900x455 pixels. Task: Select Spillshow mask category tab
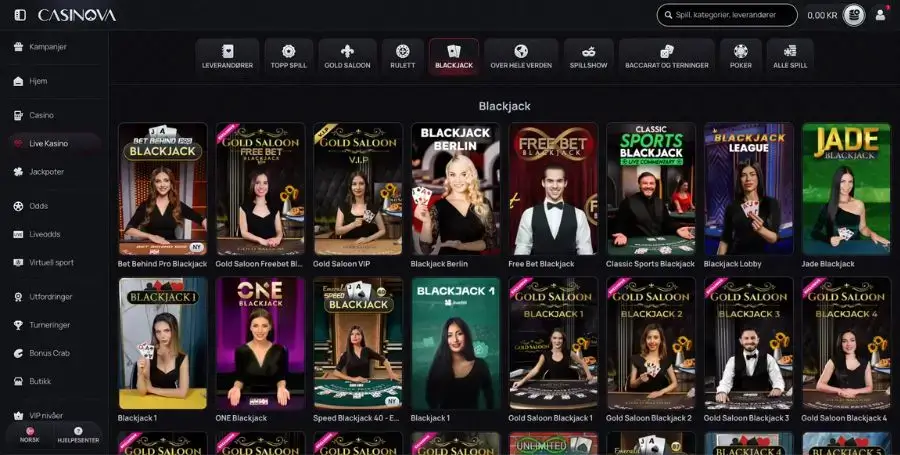588,57
